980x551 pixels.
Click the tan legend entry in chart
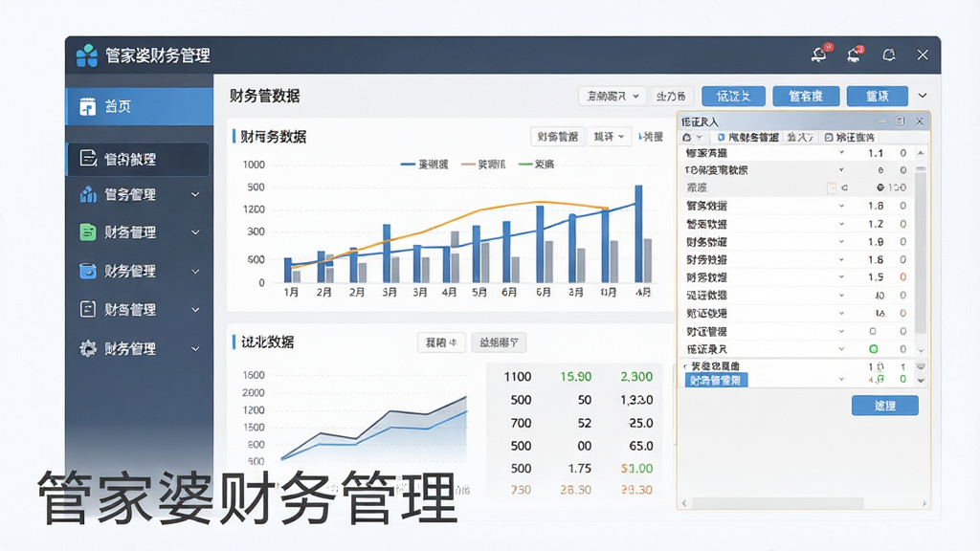point(483,165)
